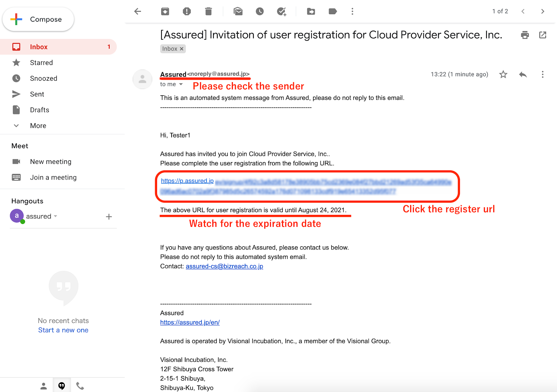This screenshot has width=557, height=392.
Task: Go to the older message arrow
Action: 542,11
